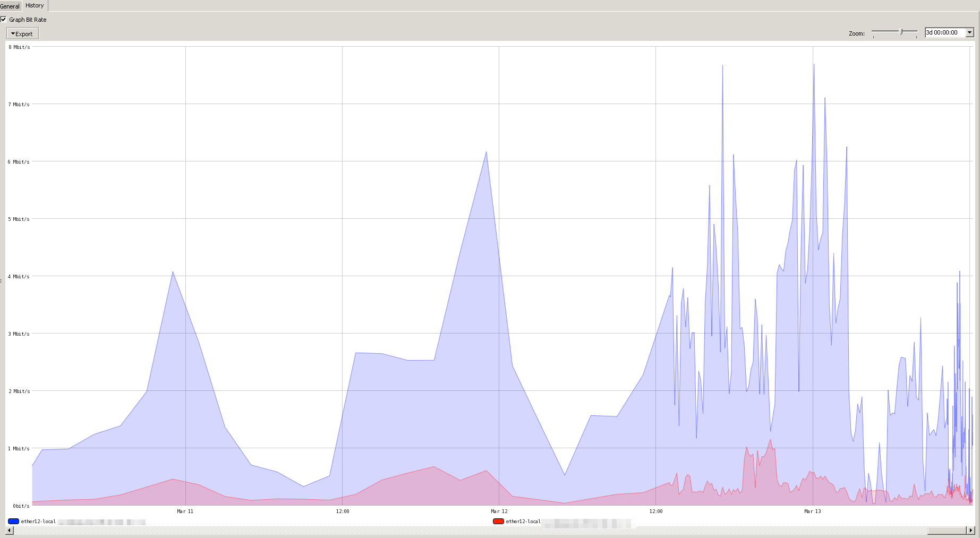The width and height of the screenshot is (980, 538).
Task: Open the Export dropdown button
Action: [22, 33]
